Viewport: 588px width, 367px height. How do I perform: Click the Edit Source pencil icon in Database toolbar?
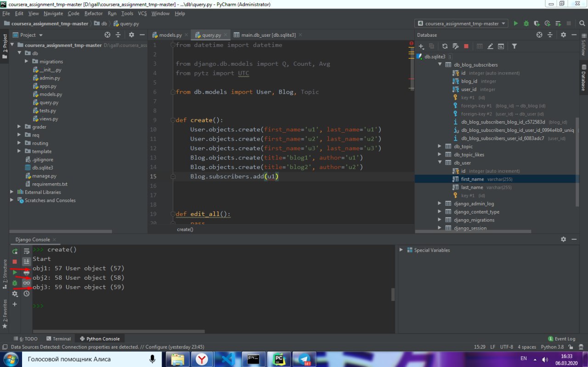coord(490,46)
